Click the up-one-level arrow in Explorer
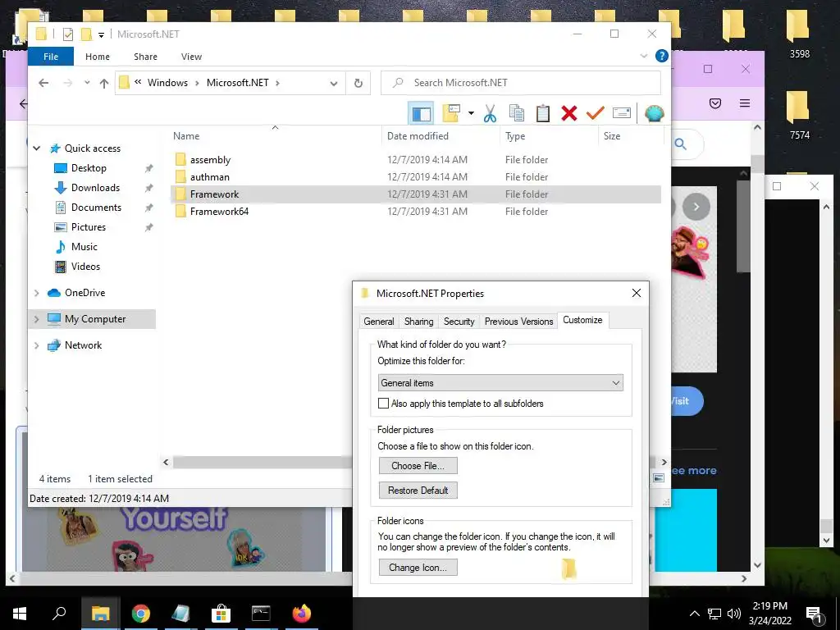 pos(104,83)
